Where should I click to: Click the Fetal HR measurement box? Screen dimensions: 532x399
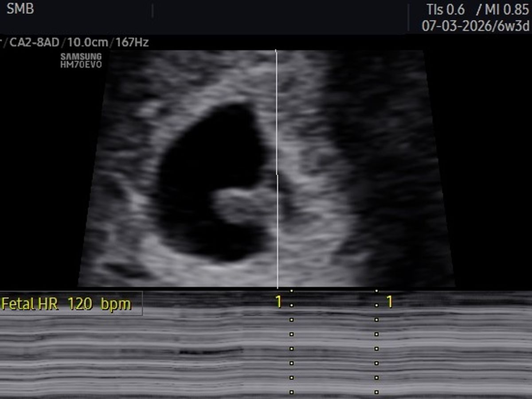(71, 304)
